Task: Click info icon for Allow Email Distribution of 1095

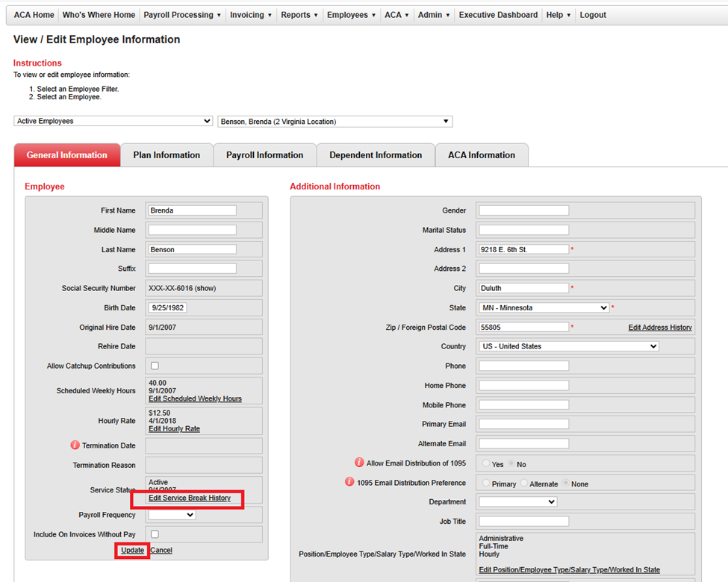Action: tap(359, 463)
